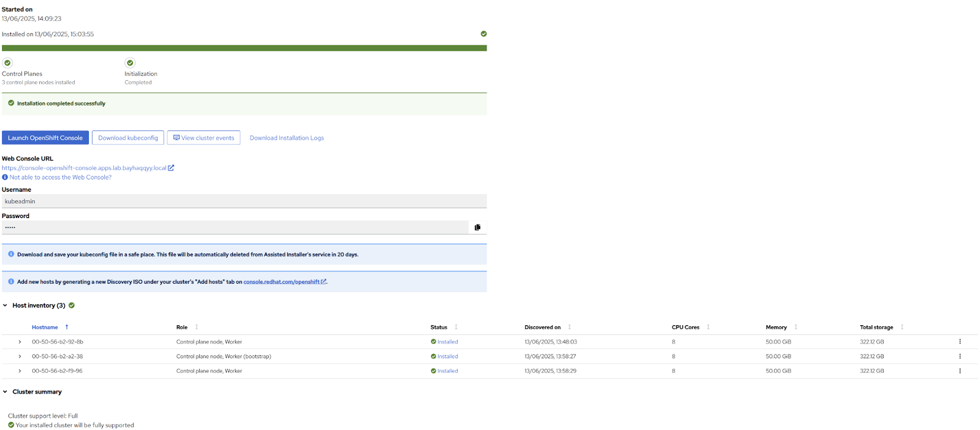Click the green installation progress bar

click(x=244, y=48)
